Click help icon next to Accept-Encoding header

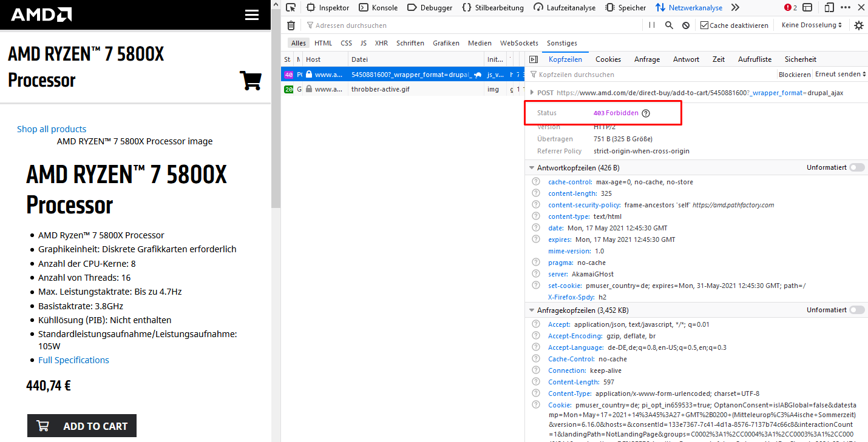[x=536, y=336]
